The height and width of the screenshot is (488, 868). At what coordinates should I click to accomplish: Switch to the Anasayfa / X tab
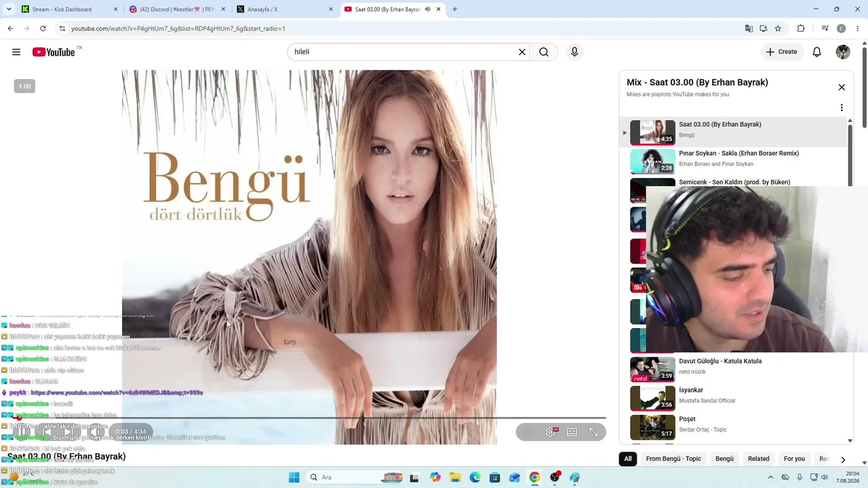click(x=284, y=9)
